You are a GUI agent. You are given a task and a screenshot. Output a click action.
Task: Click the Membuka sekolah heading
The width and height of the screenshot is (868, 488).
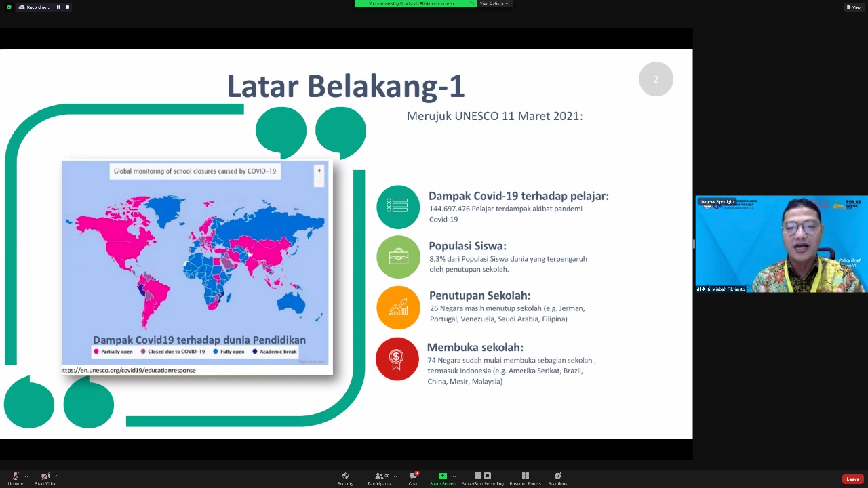click(475, 347)
